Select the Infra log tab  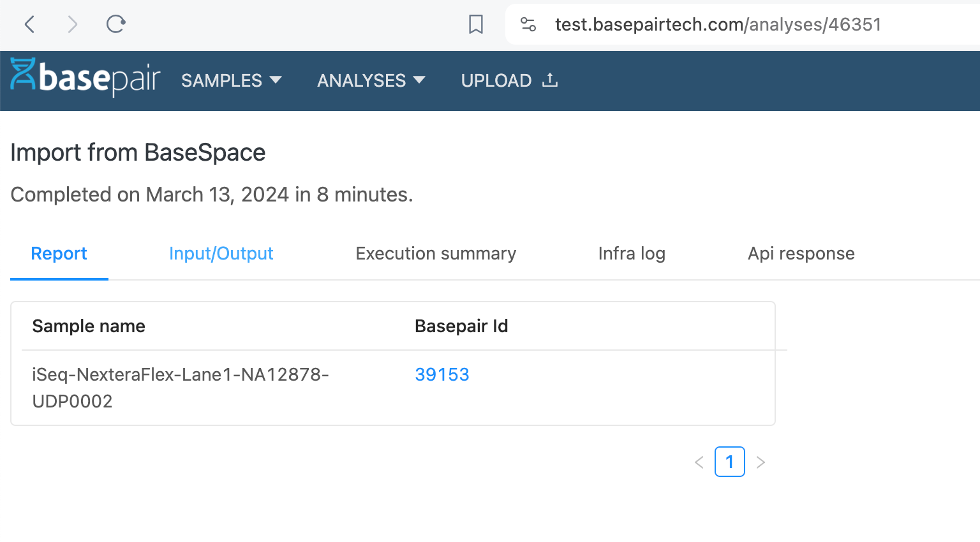[631, 253]
